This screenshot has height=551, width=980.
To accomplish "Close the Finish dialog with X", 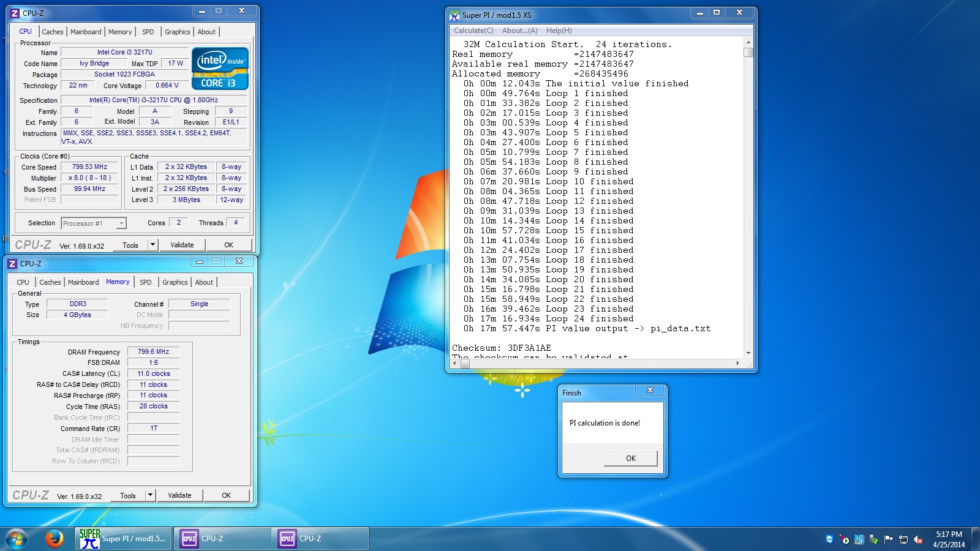I will pyautogui.click(x=650, y=391).
